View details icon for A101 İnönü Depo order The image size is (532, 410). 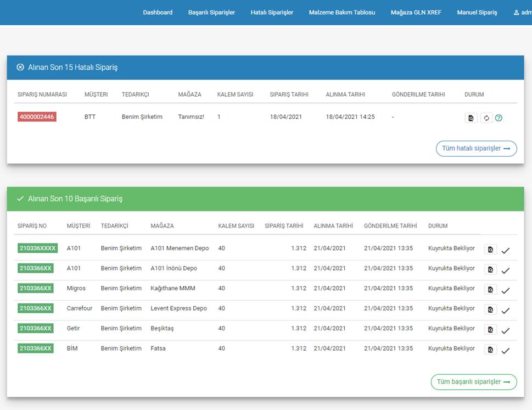point(490,269)
